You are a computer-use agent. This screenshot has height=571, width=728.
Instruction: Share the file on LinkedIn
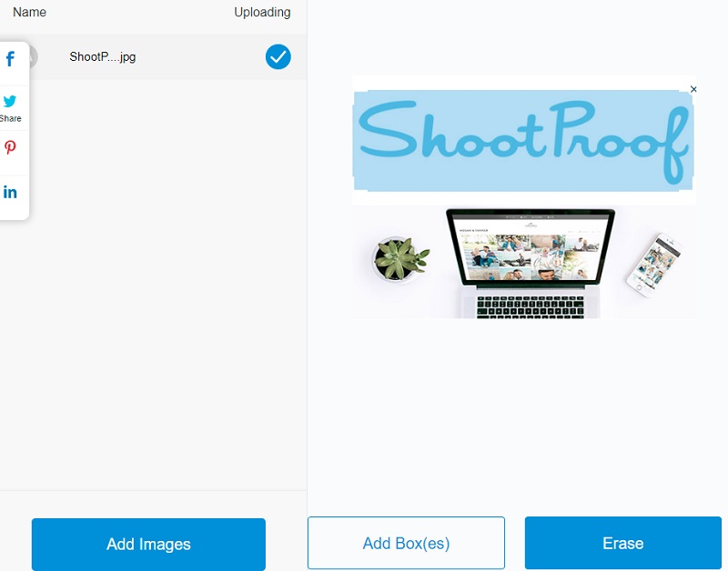coord(11,192)
